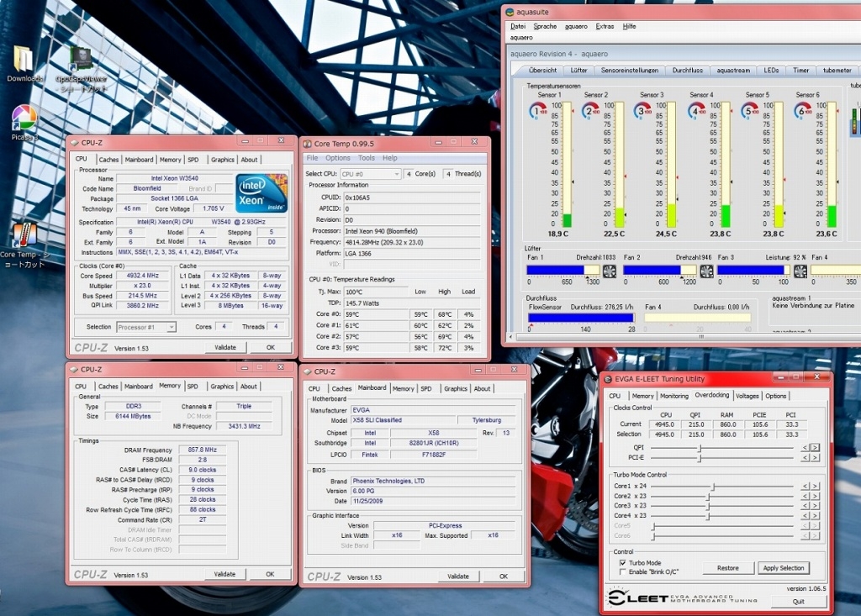Click the CPU Selection value 4945.0 in E-LEET
This screenshot has height=616, width=861.
click(x=664, y=434)
